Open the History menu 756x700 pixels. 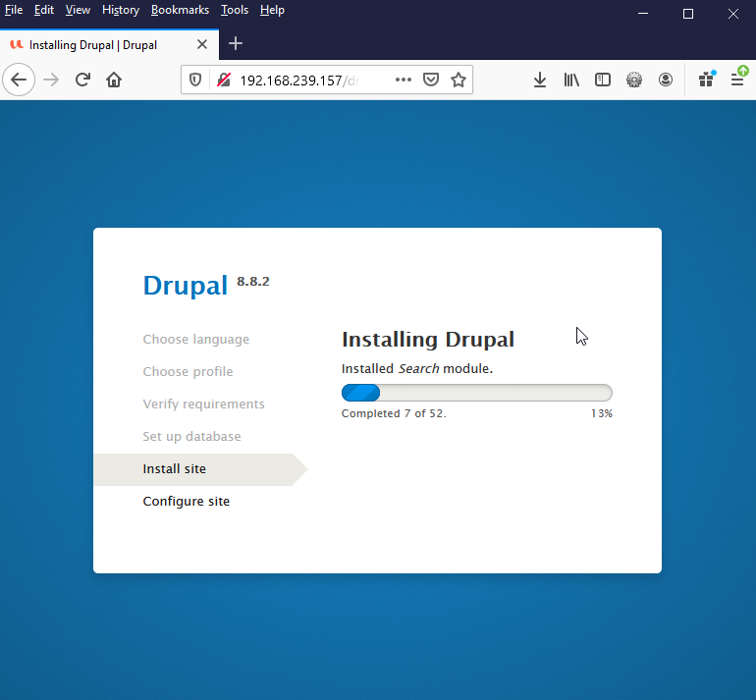(x=121, y=10)
